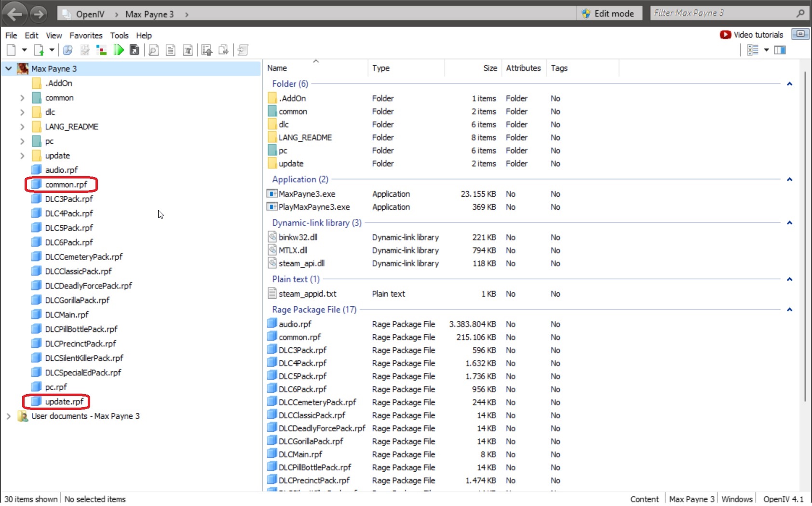Collapse the Max Payne 3 tree root
The image size is (812, 506).
9,68
